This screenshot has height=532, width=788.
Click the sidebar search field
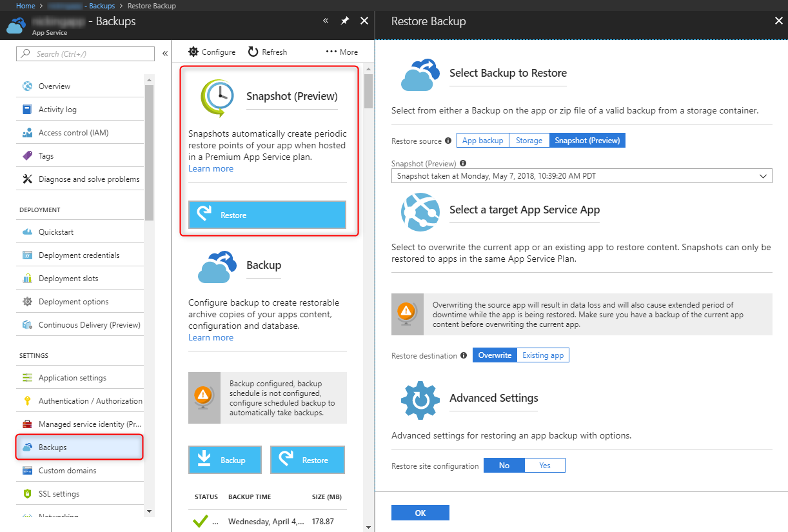[86, 54]
